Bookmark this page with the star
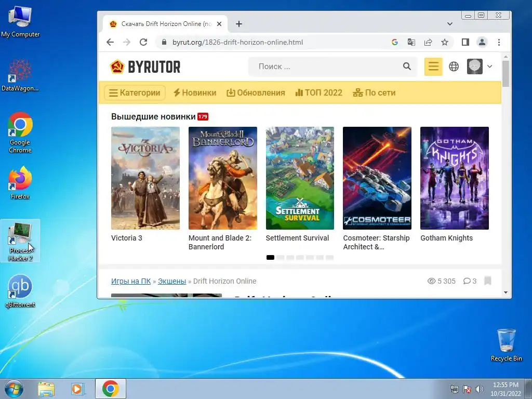 pos(445,42)
